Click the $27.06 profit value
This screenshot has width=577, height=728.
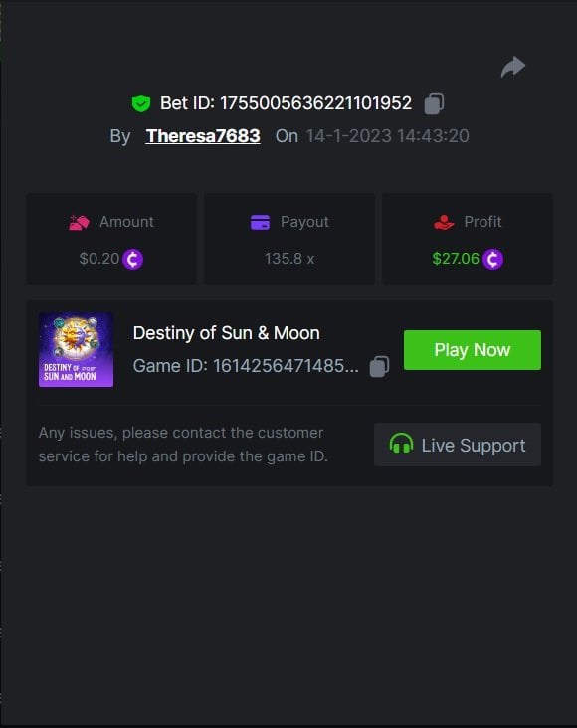[456, 259]
